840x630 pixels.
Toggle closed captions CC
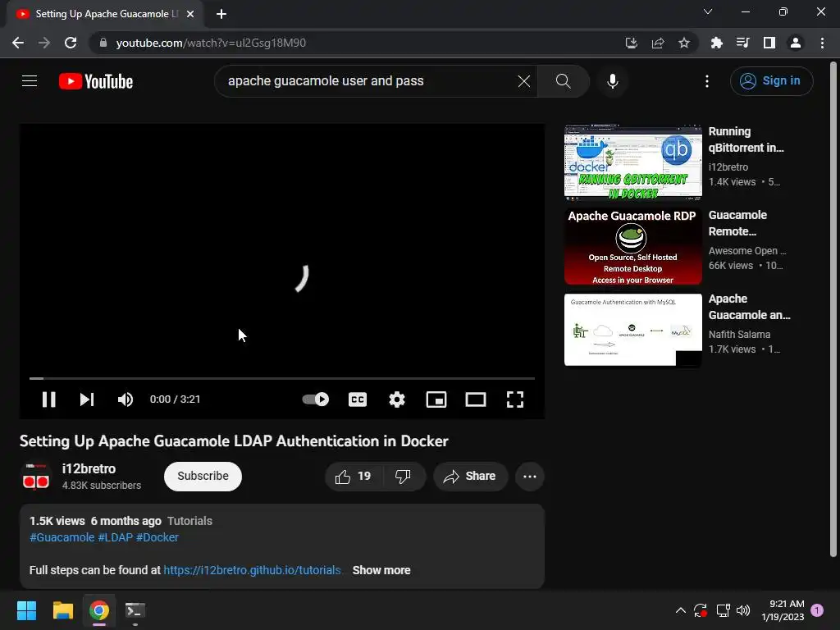click(358, 399)
